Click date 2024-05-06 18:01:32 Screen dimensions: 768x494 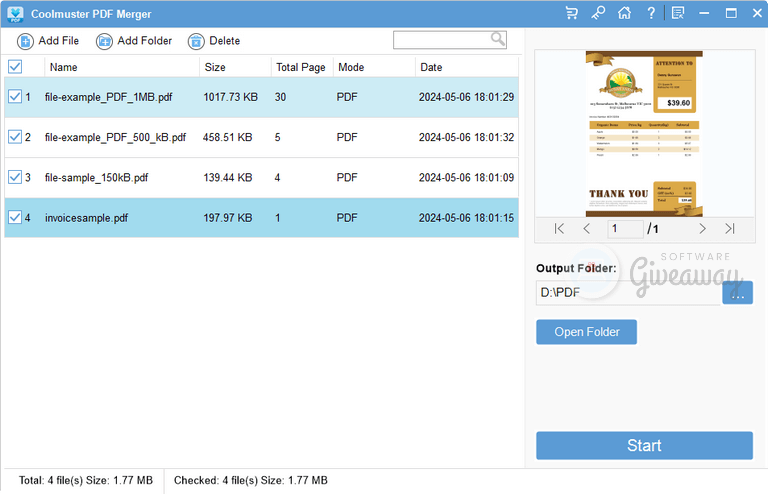[x=466, y=137]
